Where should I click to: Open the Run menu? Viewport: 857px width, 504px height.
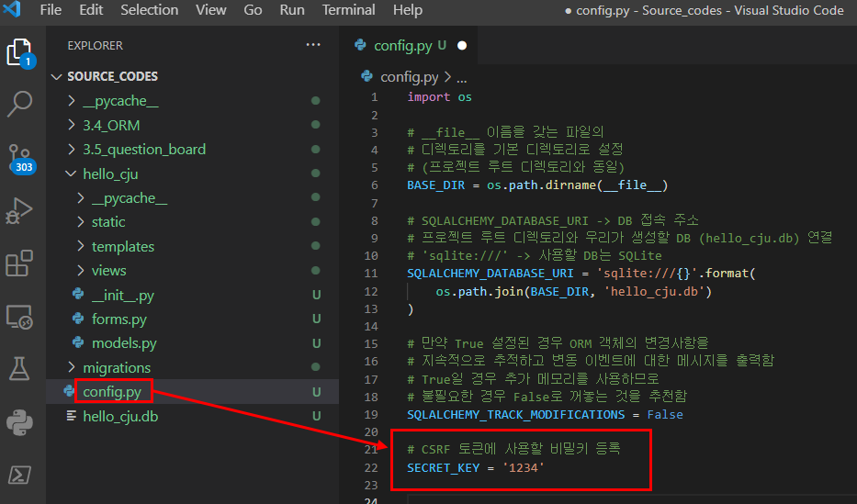(x=292, y=10)
